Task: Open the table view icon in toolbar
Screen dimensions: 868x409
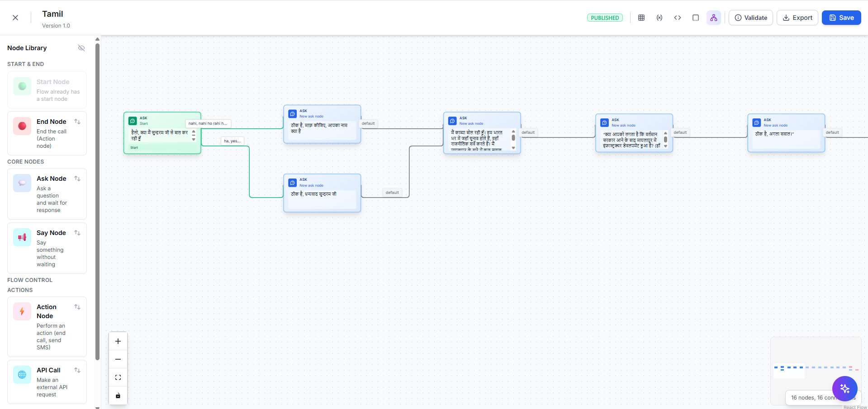Action: point(641,18)
